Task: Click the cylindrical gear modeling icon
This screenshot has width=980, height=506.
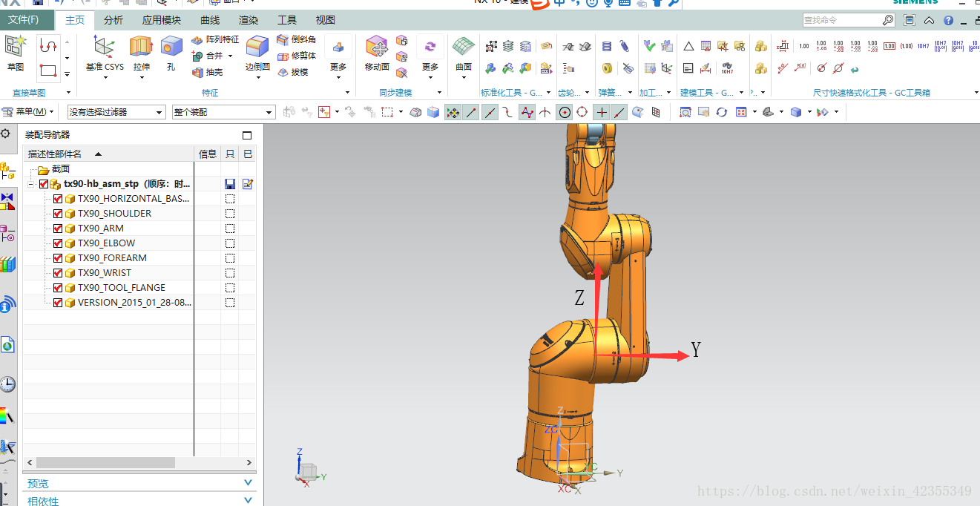Action: click(568, 47)
